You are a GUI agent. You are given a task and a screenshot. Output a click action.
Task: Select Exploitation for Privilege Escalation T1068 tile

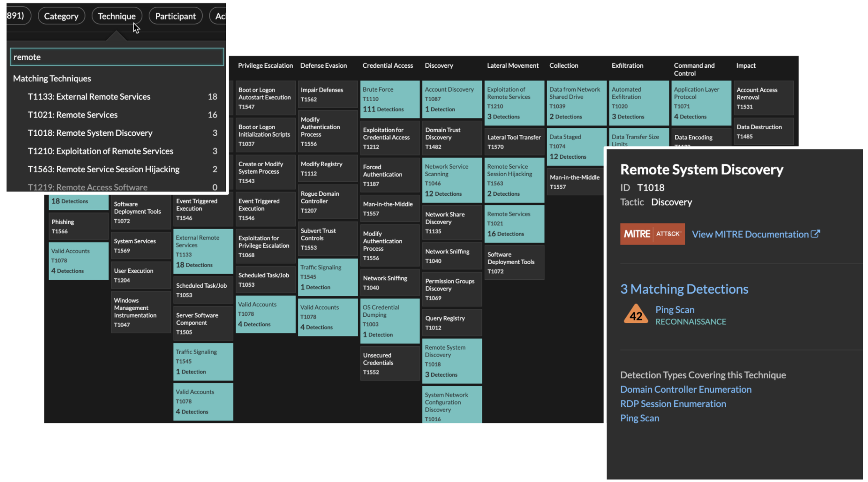pos(265,246)
